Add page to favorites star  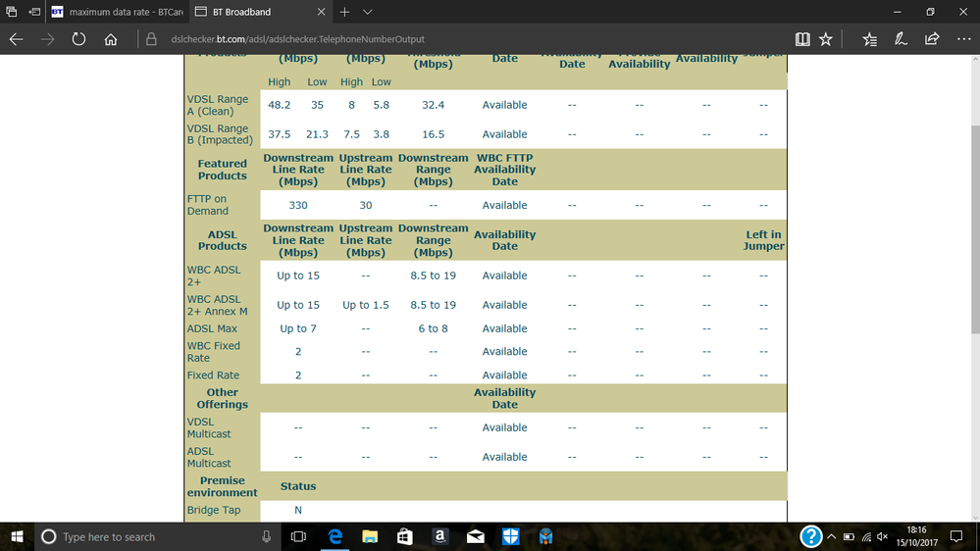pyautogui.click(x=826, y=39)
